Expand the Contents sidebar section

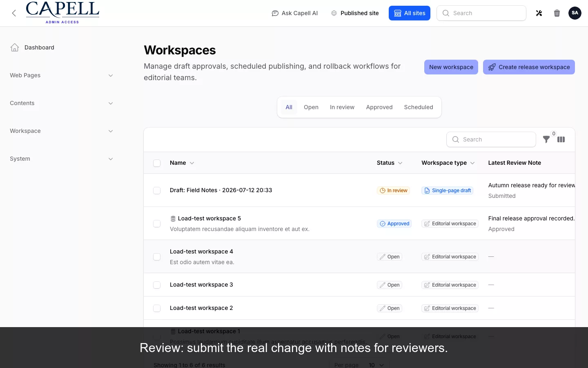(61, 103)
